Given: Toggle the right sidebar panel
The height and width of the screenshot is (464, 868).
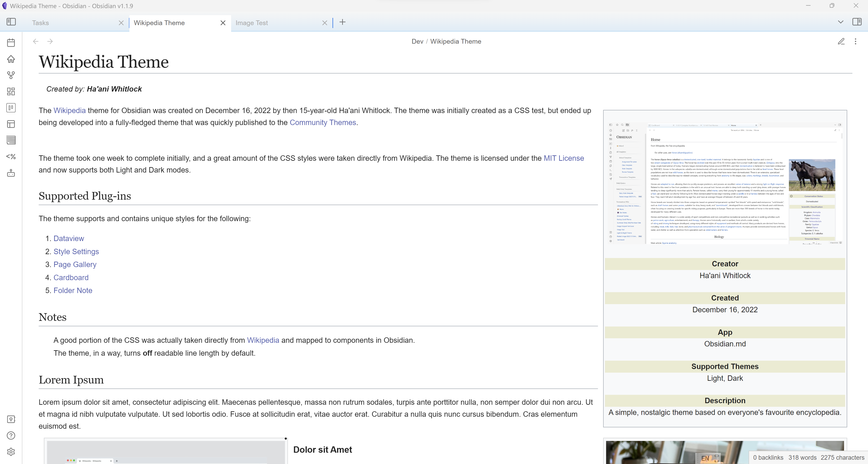Looking at the screenshot, I should click(857, 22).
